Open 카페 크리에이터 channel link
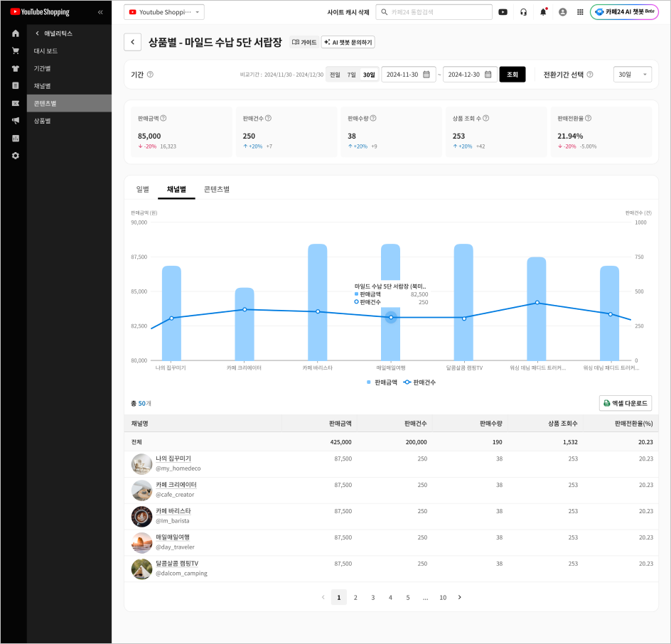The width and height of the screenshot is (671, 644). click(x=176, y=484)
